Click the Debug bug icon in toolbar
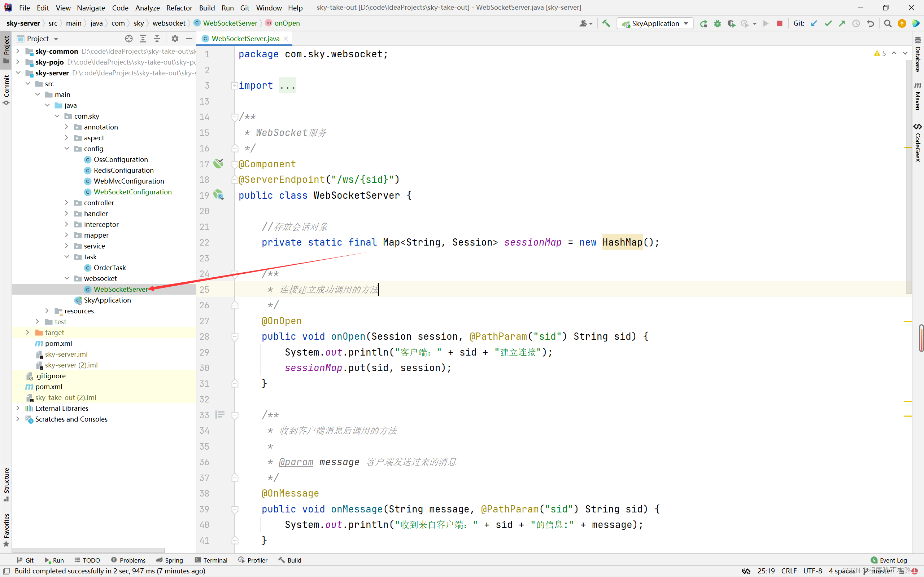 coord(718,23)
